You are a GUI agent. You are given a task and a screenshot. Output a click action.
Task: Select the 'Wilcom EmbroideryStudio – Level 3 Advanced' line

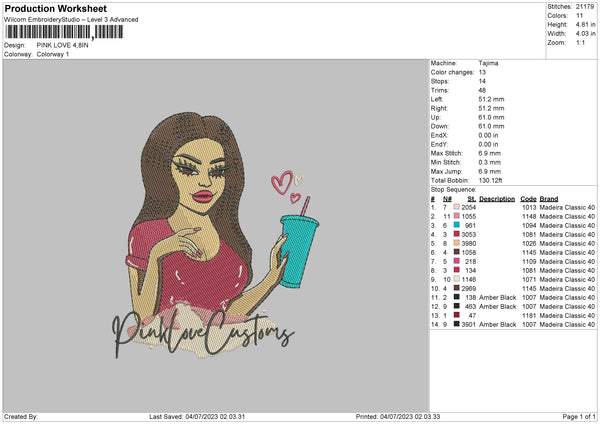click(x=71, y=20)
